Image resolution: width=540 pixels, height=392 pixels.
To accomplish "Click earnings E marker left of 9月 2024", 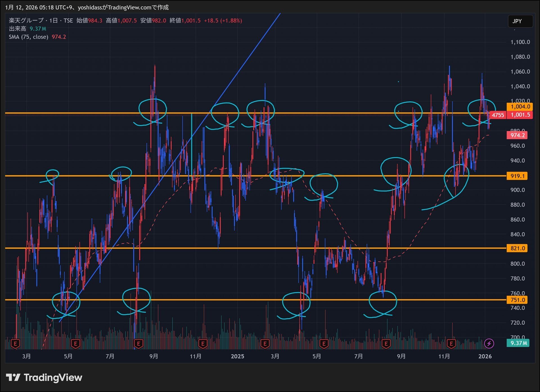I will coord(138,344).
